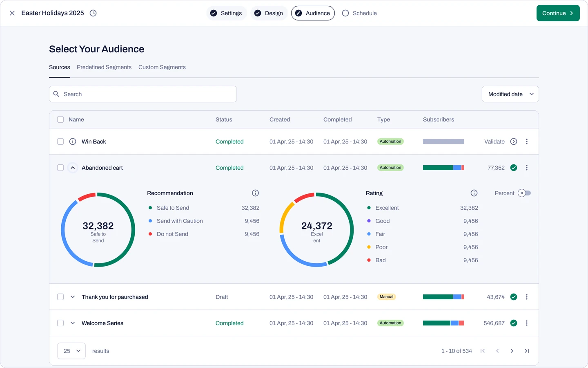Click the history clock icon beside campaign title

pos(93,13)
